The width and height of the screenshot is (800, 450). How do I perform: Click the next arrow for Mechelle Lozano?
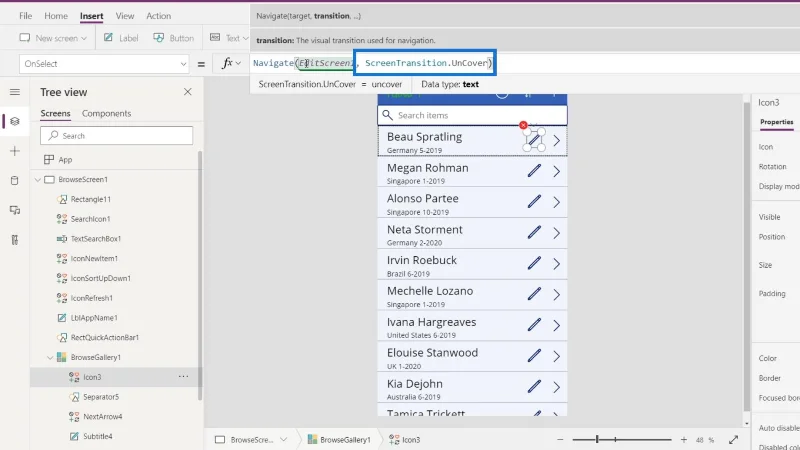(557, 294)
